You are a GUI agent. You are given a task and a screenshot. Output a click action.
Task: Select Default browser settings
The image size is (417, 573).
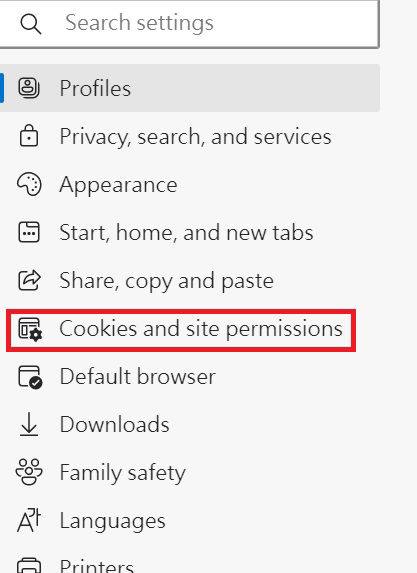[x=190, y=377]
